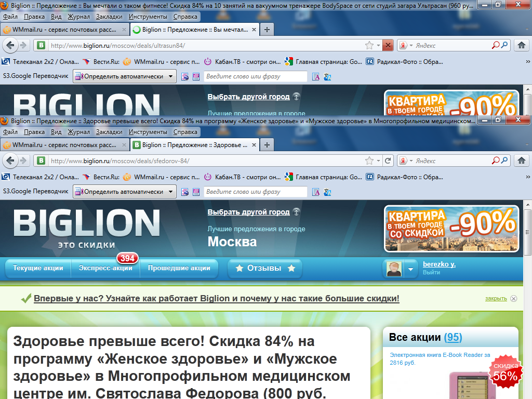This screenshot has height=399, width=532.
Task: Switch to WMmail.ru tab in upper window
Action: (64, 30)
